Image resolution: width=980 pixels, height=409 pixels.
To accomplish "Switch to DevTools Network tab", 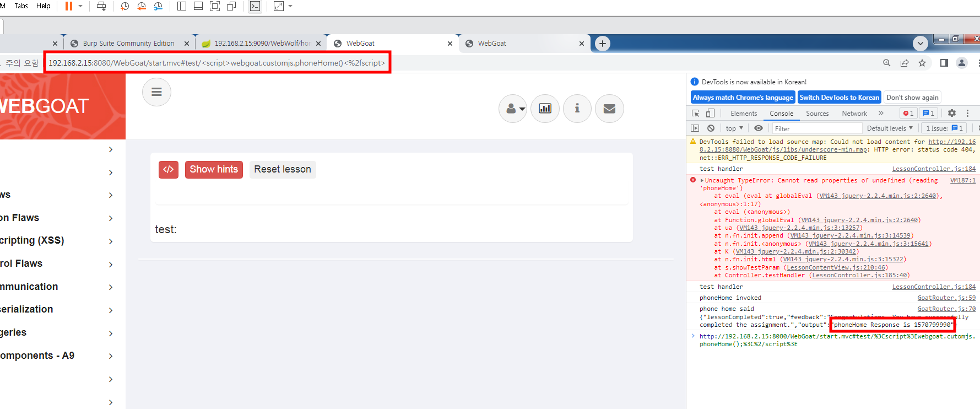I will coord(854,114).
